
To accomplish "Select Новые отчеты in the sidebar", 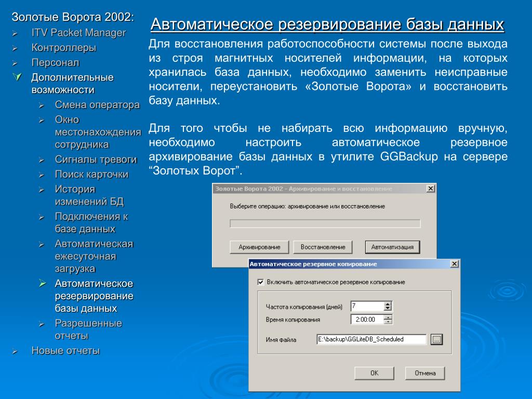I will click(x=65, y=351).
